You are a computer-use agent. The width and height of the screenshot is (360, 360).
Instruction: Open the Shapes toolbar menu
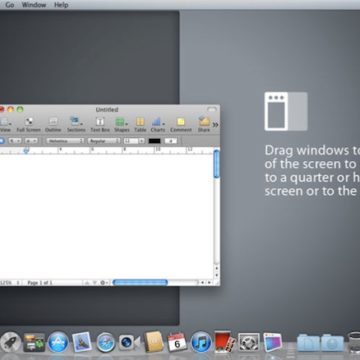tap(122, 124)
